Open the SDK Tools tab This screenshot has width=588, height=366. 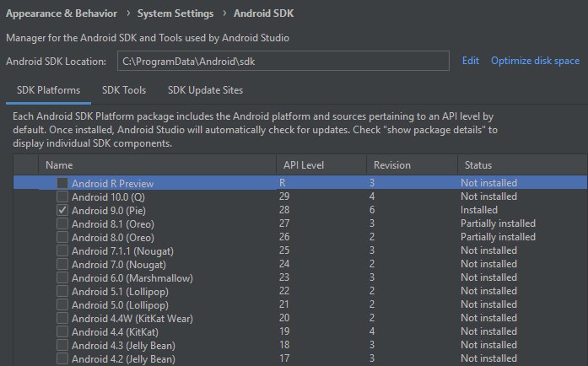pos(124,90)
